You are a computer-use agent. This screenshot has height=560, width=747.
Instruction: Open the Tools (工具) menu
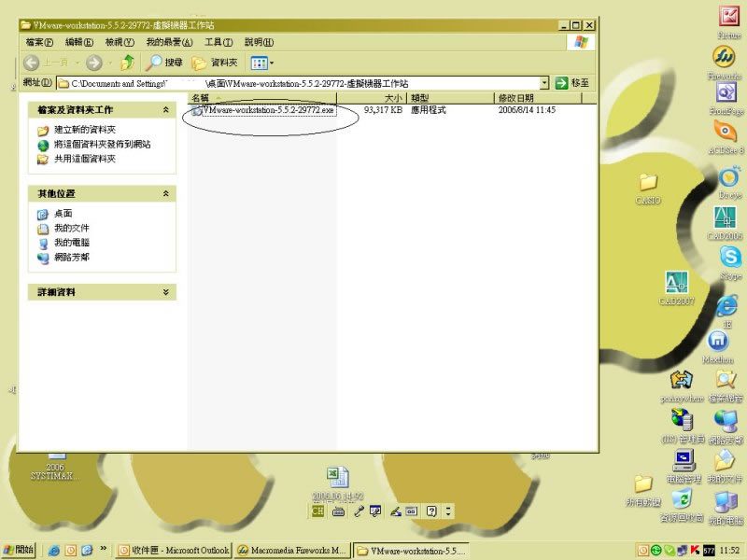point(218,42)
